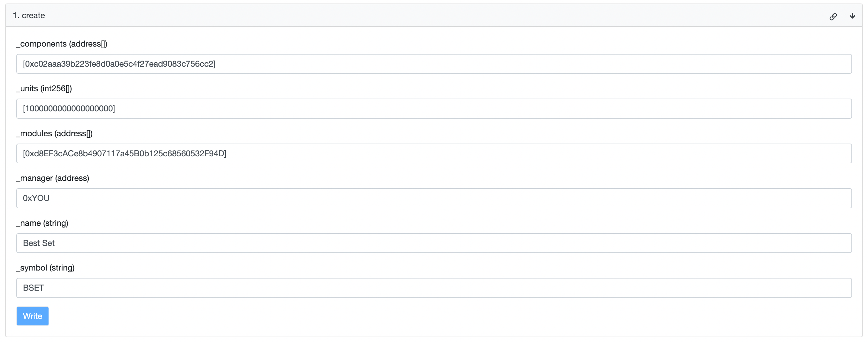The width and height of the screenshot is (868, 342).
Task: Click the "_units (int256[])" label
Action: coord(44,89)
